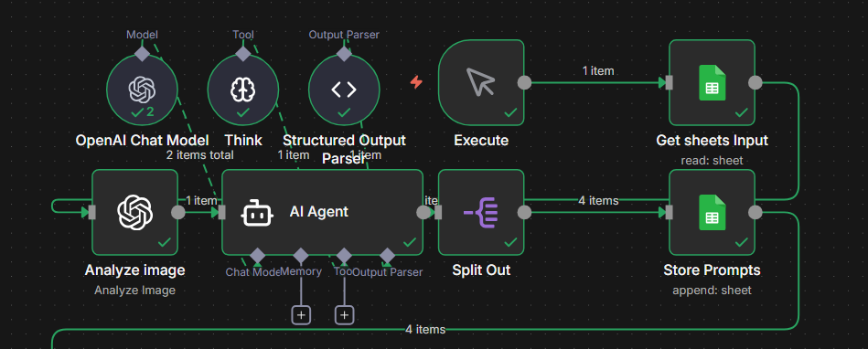
Task: Click the red lightning trigger icon
Action: coord(416,82)
